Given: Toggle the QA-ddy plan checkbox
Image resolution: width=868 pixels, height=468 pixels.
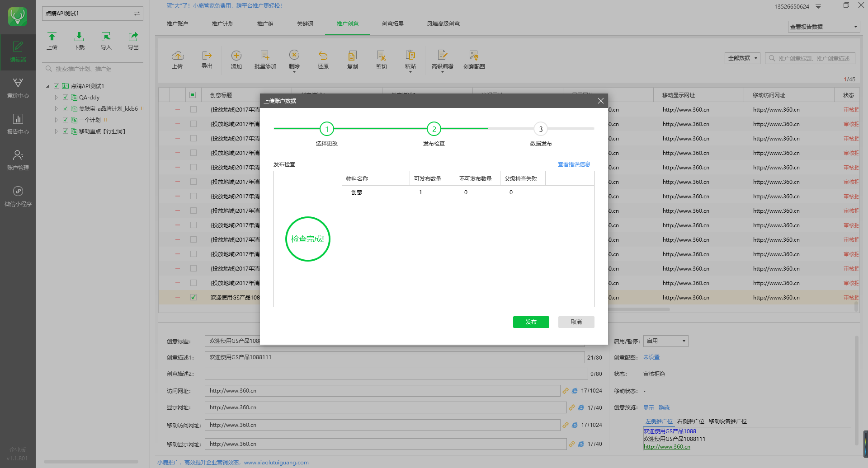Looking at the screenshot, I should point(66,97).
